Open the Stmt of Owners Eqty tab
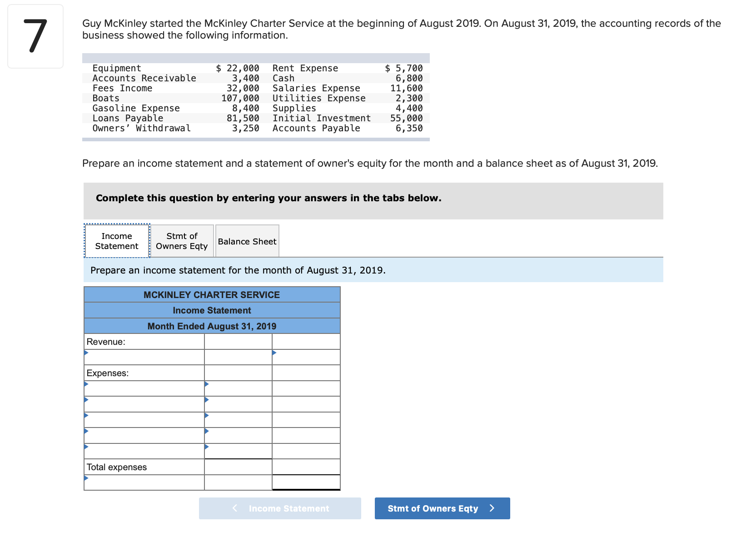Screen dimensions: 756x557 [x=182, y=241]
